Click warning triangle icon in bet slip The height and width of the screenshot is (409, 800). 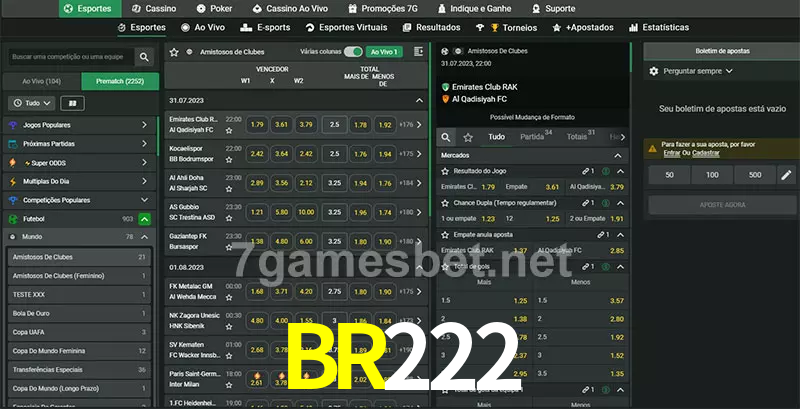point(652,149)
